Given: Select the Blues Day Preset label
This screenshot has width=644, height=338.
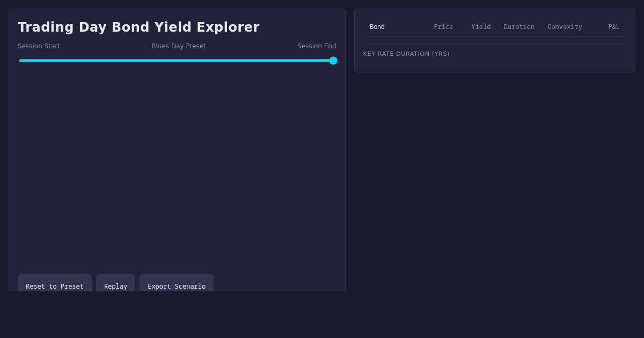Looking at the screenshot, I should coord(179,46).
